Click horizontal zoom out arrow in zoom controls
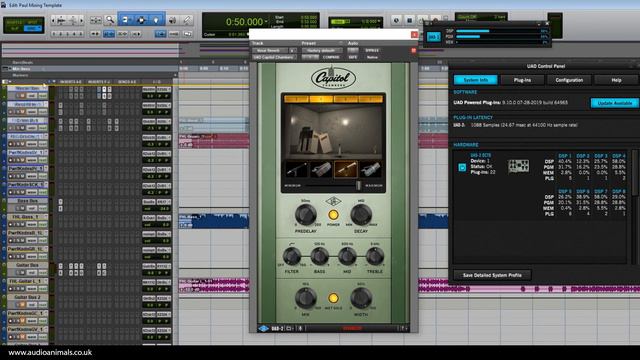 point(53,20)
